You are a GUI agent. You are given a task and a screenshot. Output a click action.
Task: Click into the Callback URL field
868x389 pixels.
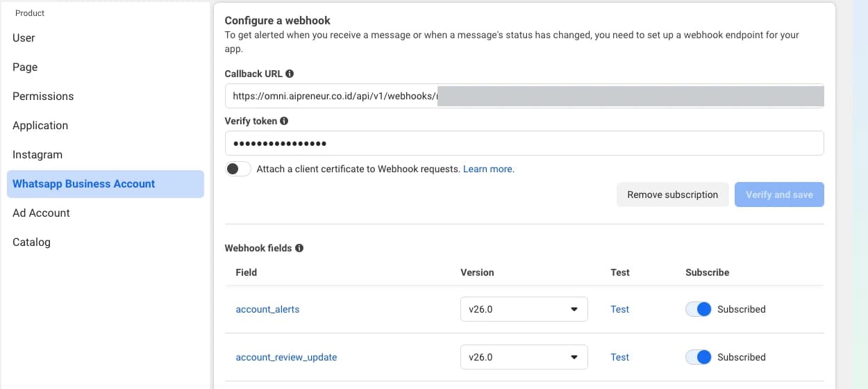524,96
